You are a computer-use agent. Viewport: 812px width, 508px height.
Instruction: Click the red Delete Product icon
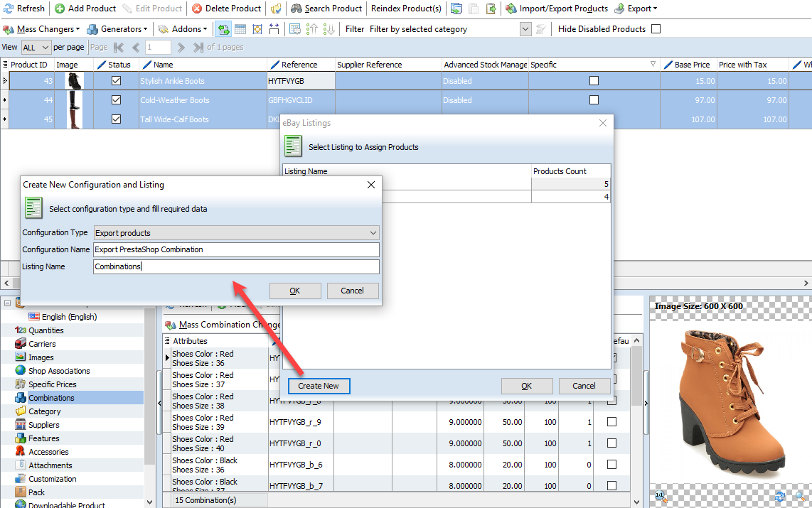click(x=197, y=9)
